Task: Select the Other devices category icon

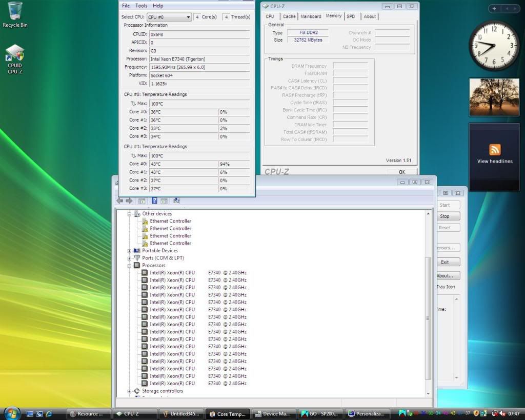Action: [137, 214]
